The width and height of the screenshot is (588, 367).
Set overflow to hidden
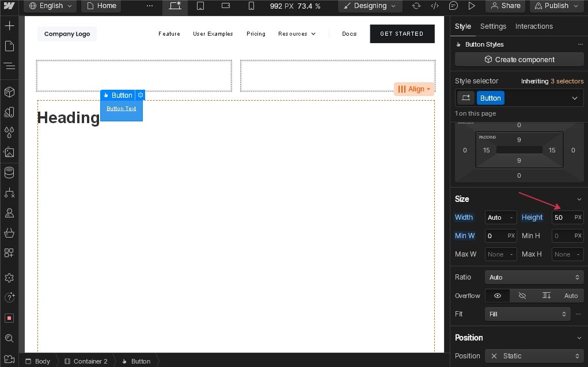point(522,296)
